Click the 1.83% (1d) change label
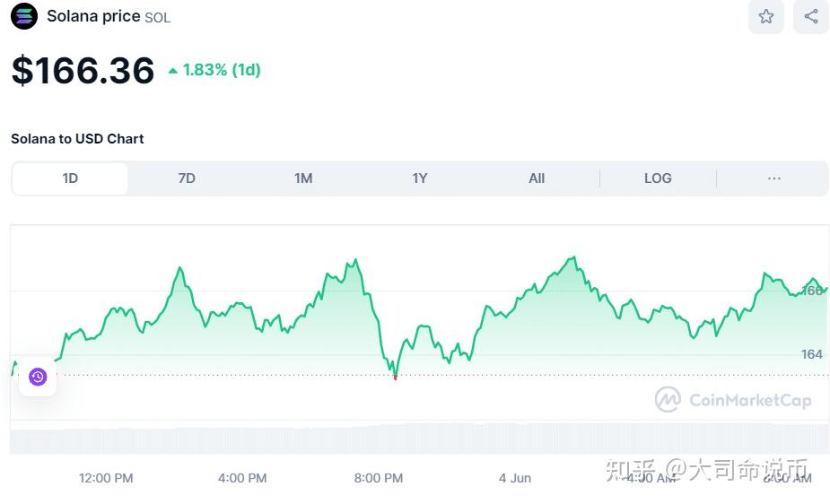Viewport: 830px width, 504px height. pyautogui.click(x=222, y=70)
